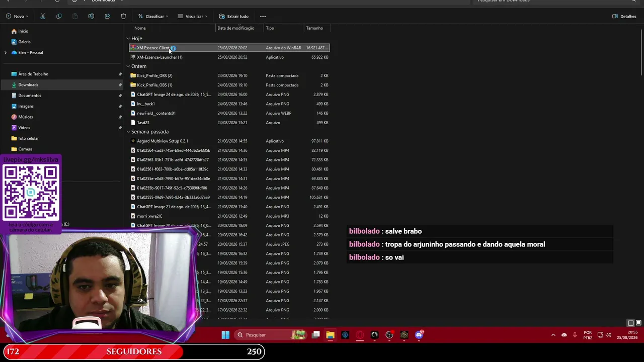Sort by the Nome column header
The height and width of the screenshot is (362, 644).
[x=140, y=28]
